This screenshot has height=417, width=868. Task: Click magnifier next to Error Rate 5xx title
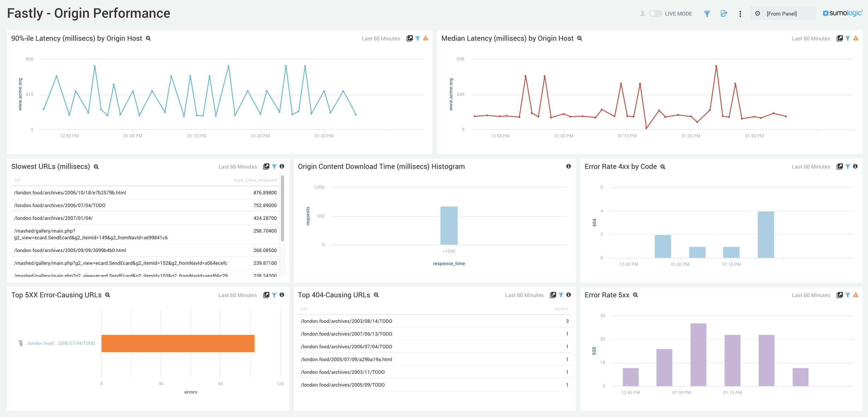click(x=635, y=295)
